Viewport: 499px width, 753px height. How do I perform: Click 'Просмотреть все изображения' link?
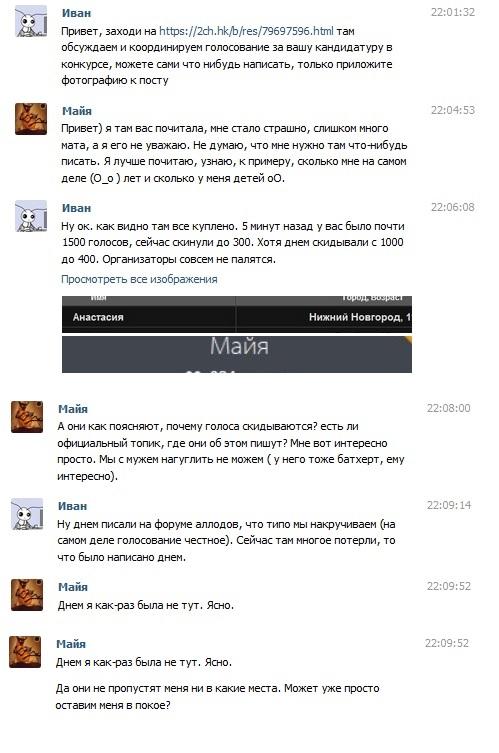(x=139, y=279)
